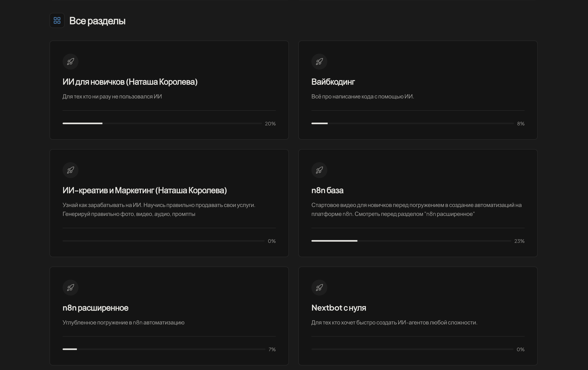Viewport: 588px width, 370px height.
Task: Open the ИИ для новичков section title
Action: click(x=130, y=82)
